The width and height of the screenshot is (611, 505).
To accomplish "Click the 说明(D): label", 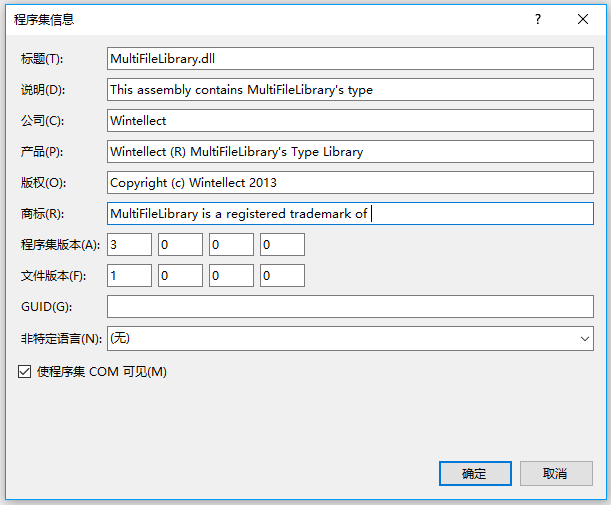I will (x=43, y=90).
